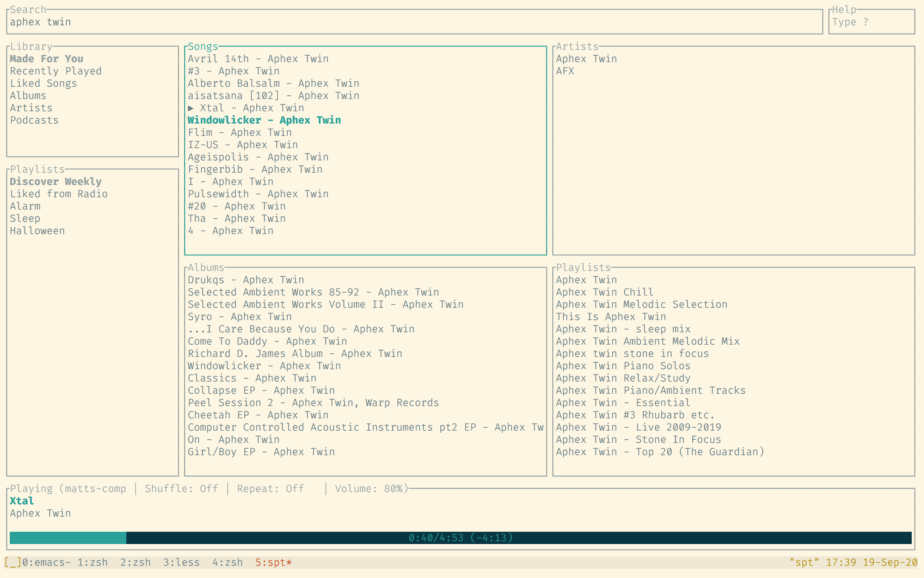Open playlist Aphex Twin - Live 2009-2019
Screen dimensions: 924x578
click(639, 427)
